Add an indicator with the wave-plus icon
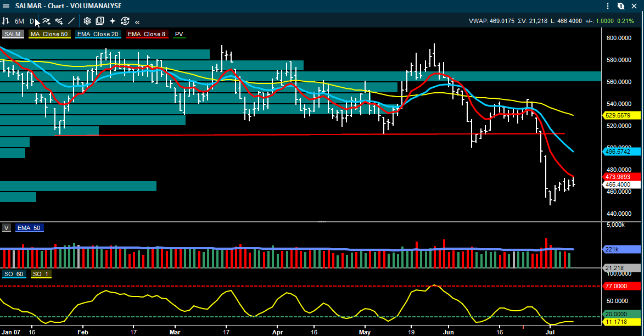This screenshot has width=644, height=336. point(47,21)
